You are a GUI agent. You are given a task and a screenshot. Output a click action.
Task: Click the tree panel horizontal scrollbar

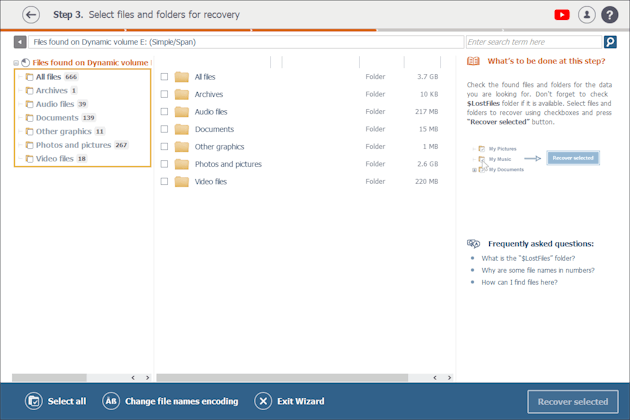tap(49, 378)
